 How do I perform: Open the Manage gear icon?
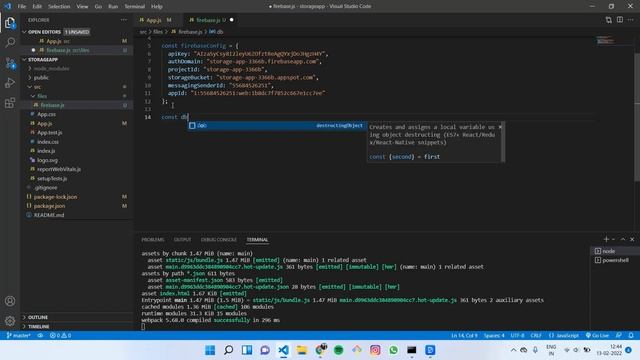tap(10, 321)
